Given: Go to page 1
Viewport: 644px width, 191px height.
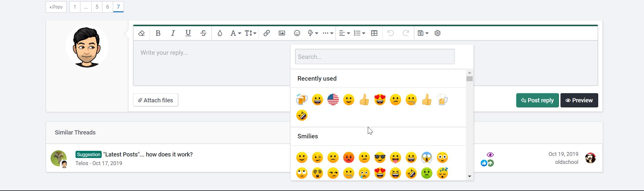Looking at the screenshot, I should pos(75,7).
